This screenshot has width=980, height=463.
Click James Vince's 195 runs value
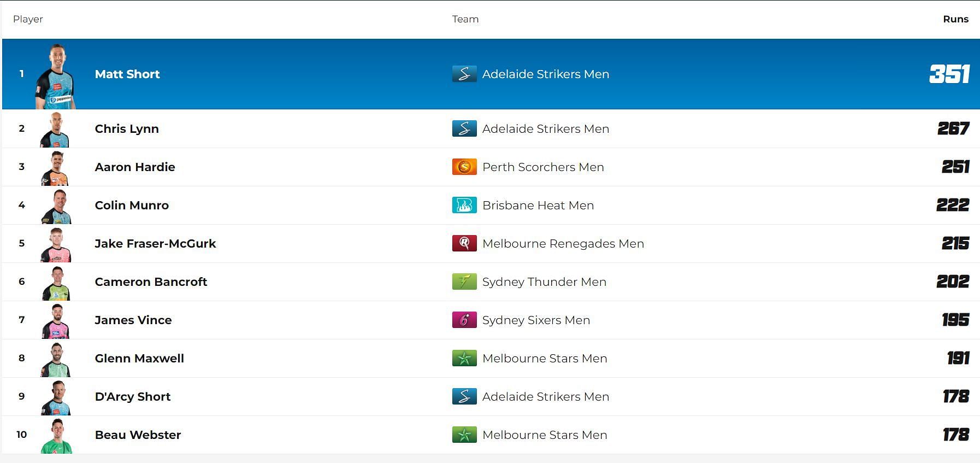(x=955, y=320)
